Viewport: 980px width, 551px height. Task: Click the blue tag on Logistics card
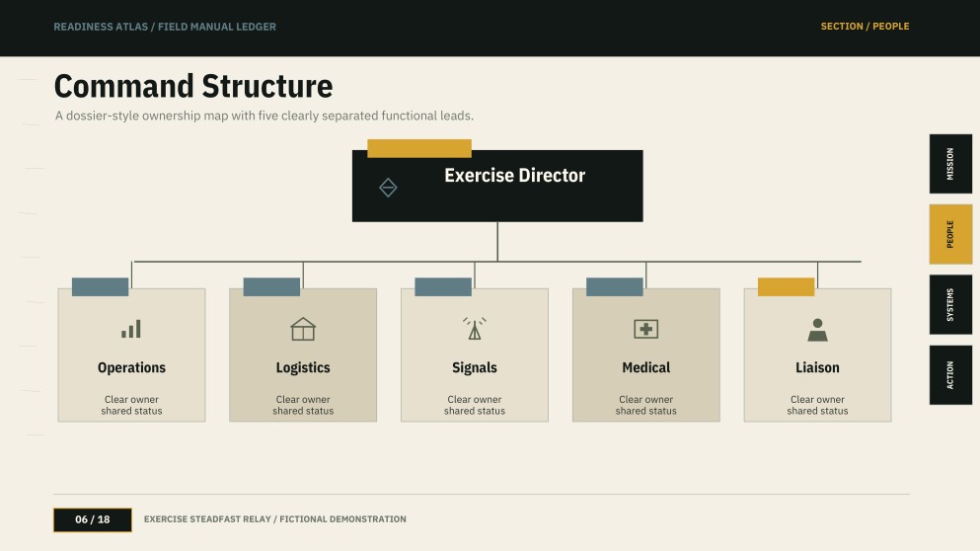point(271,287)
